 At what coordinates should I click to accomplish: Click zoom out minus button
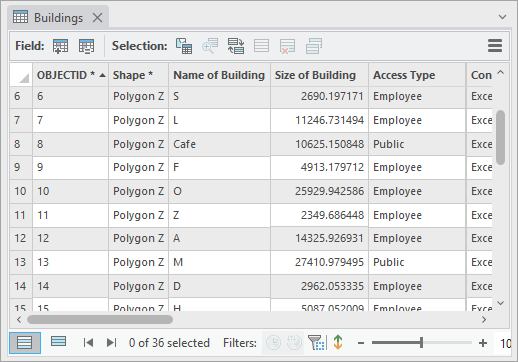pyautogui.click(x=361, y=343)
